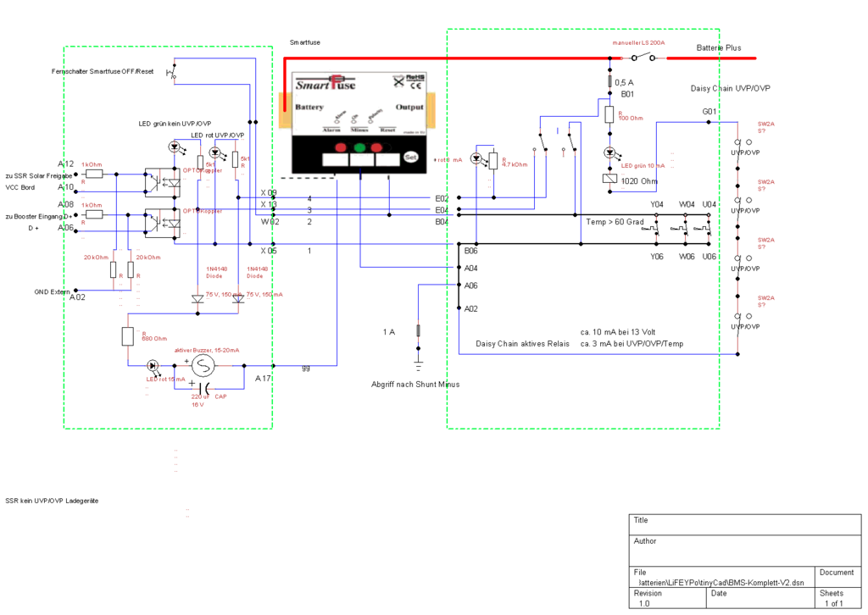This screenshot has height=615, width=868.
Task: Click the 680 Ohm resistor symbol
Action: (128, 336)
